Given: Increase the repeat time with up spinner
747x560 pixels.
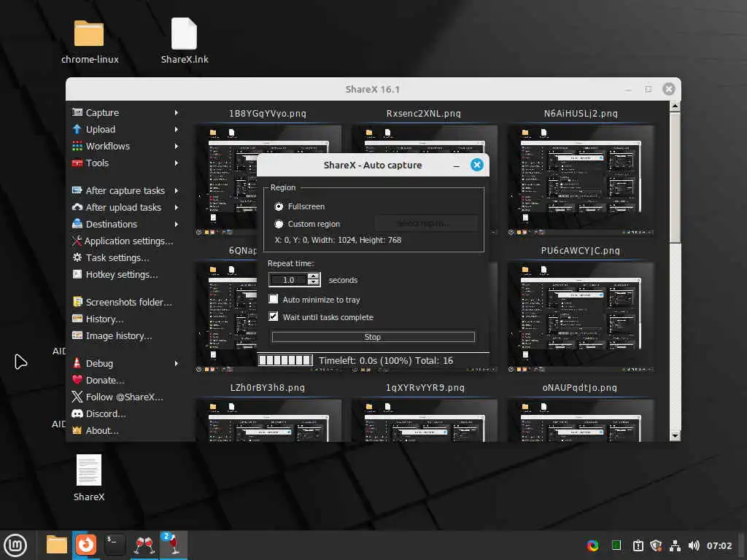Looking at the screenshot, I should 313,276.
